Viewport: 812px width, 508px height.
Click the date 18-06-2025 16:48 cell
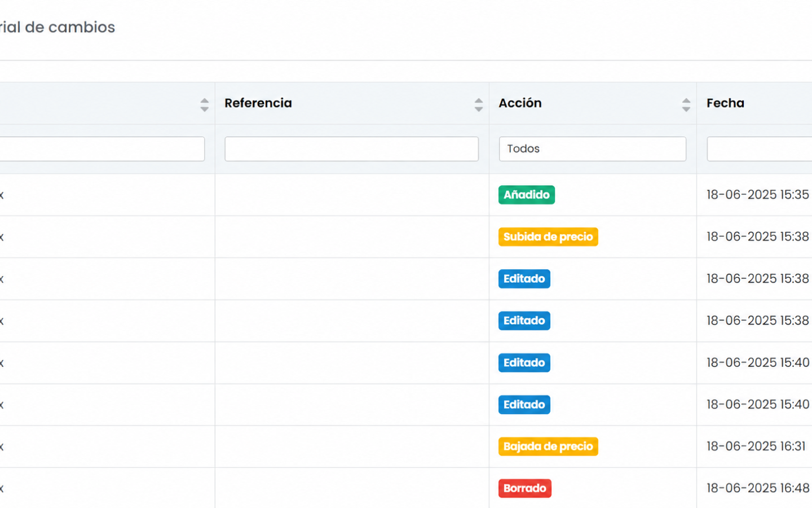[758, 488]
